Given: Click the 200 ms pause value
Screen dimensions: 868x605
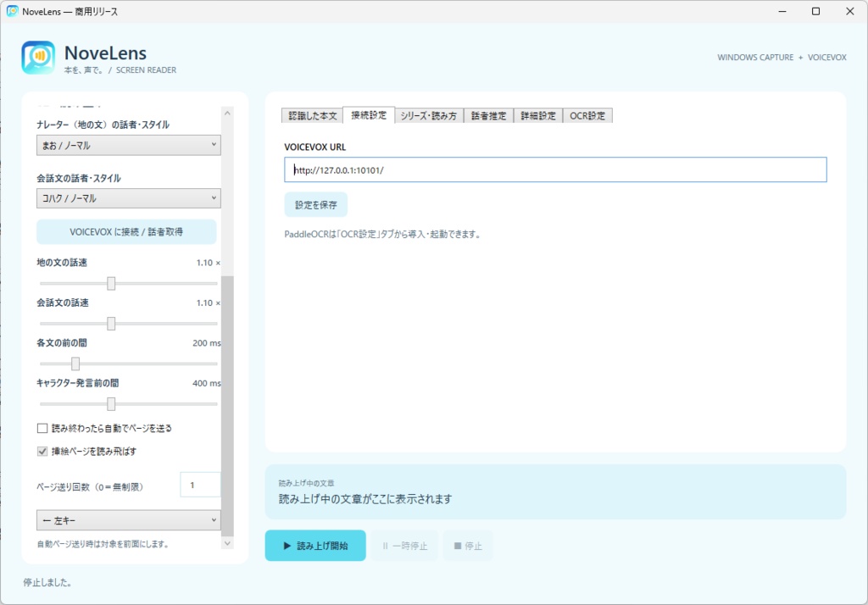Looking at the screenshot, I should tap(207, 343).
